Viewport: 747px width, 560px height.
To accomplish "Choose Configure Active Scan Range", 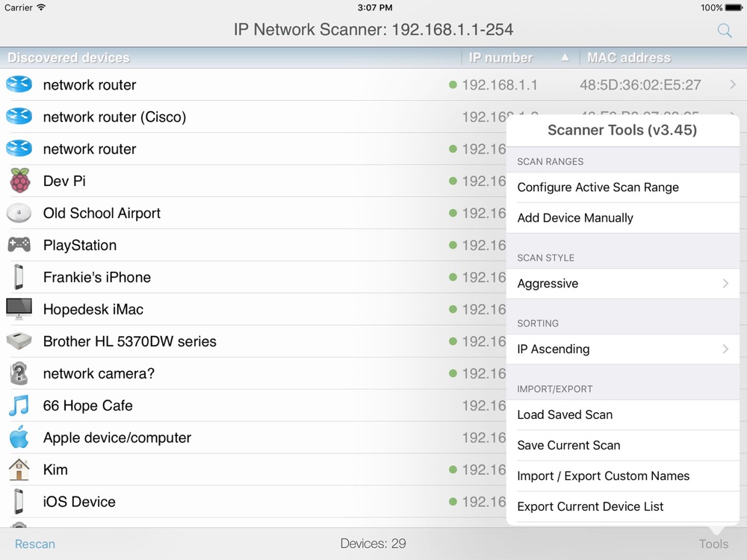I will tap(622, 187).
